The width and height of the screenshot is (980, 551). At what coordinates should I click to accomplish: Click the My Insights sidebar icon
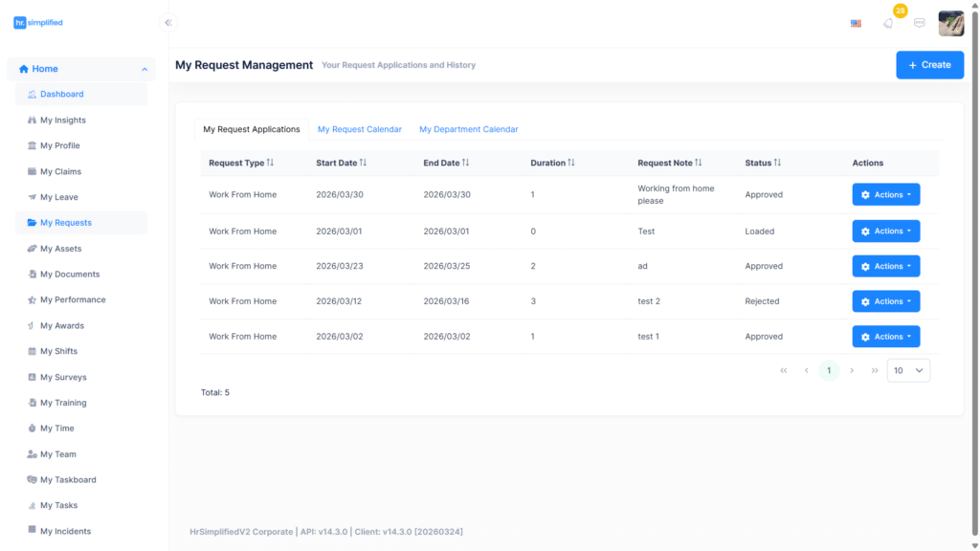32,120
